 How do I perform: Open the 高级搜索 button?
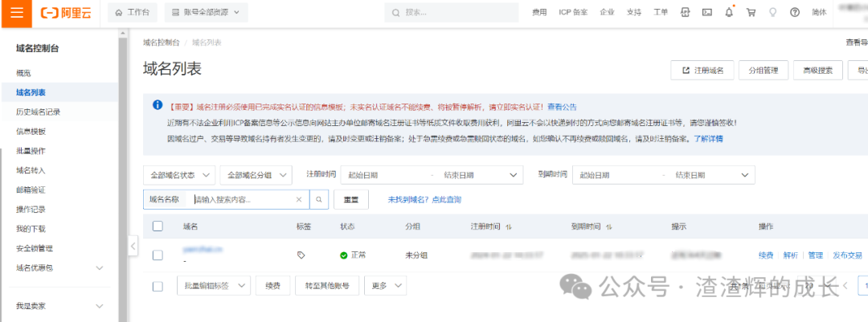coord(817,71)
